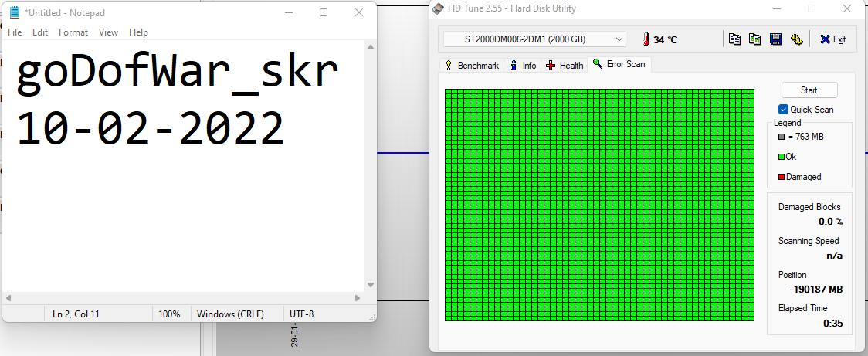Click the Notepad title bar app icon

(x=15, y=12)
